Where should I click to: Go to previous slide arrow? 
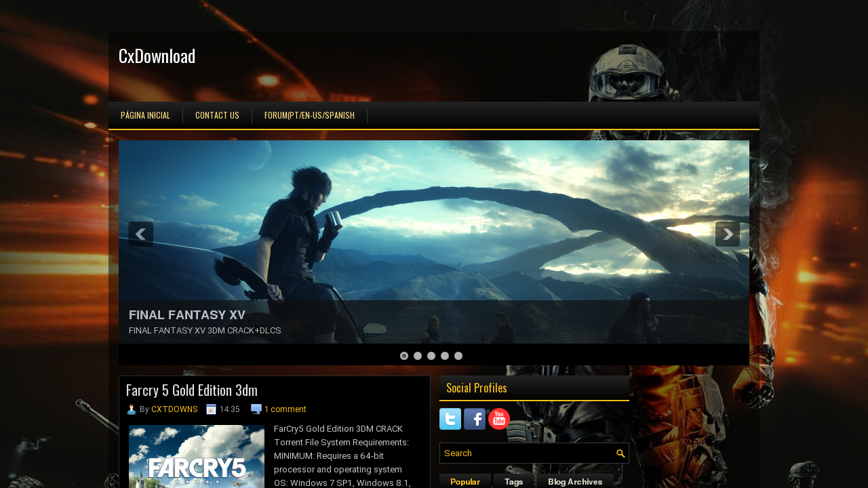(141, 235)
